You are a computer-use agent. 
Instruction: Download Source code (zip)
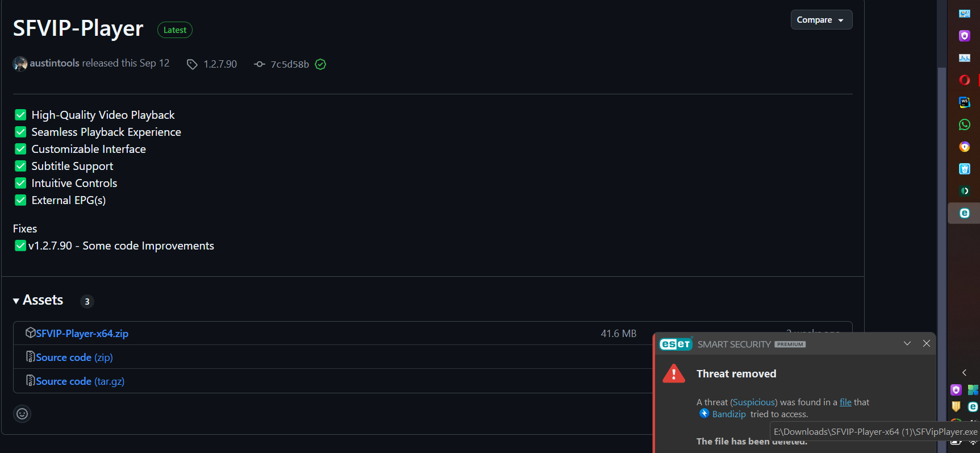pos(74,358)
